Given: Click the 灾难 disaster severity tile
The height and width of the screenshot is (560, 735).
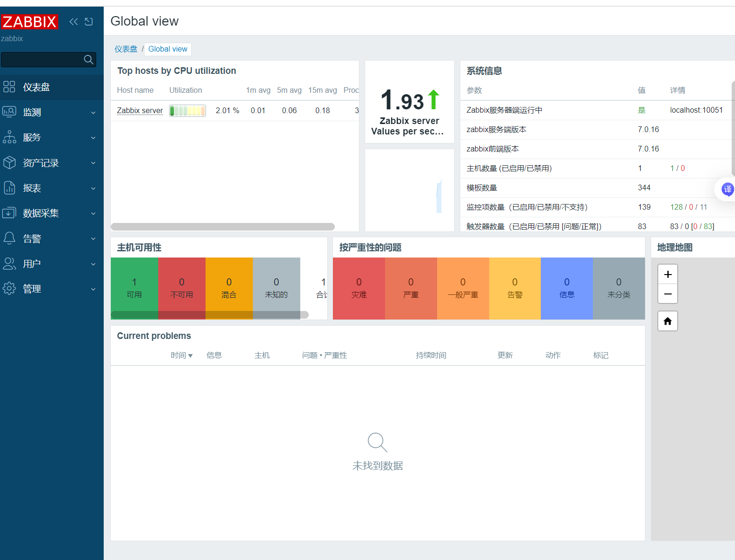Looking at the screenshot, I should (359, 288).
